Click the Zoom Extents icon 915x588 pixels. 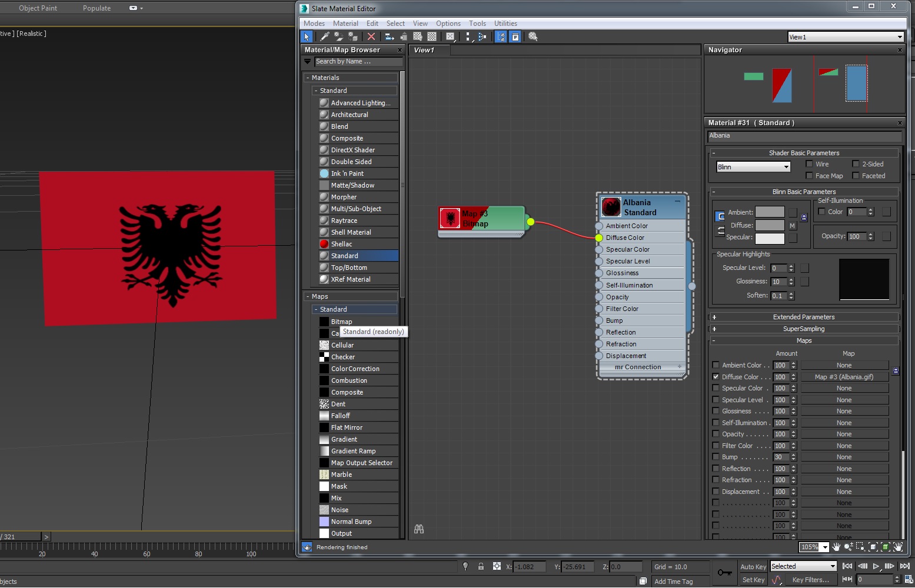873,547
